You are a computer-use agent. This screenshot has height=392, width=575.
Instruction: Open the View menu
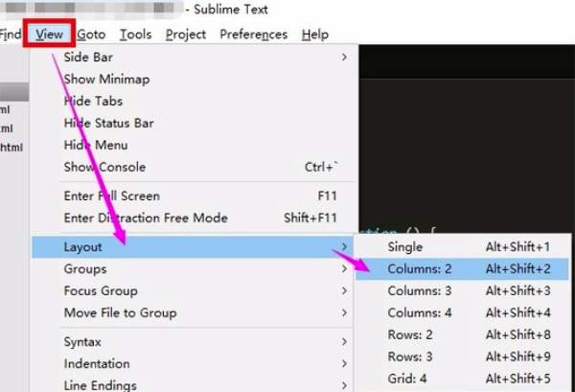[50, 35]
